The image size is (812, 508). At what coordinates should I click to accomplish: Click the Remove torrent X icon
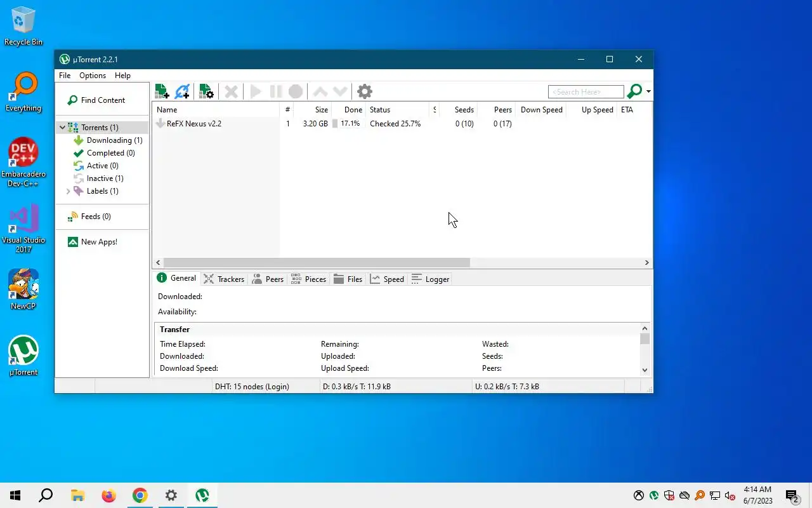coord(232,91)
